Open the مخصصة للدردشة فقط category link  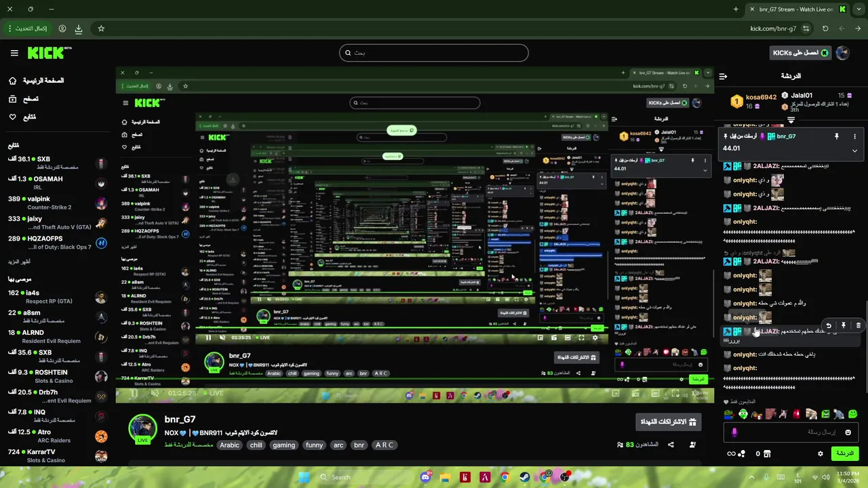click(189, 445)
